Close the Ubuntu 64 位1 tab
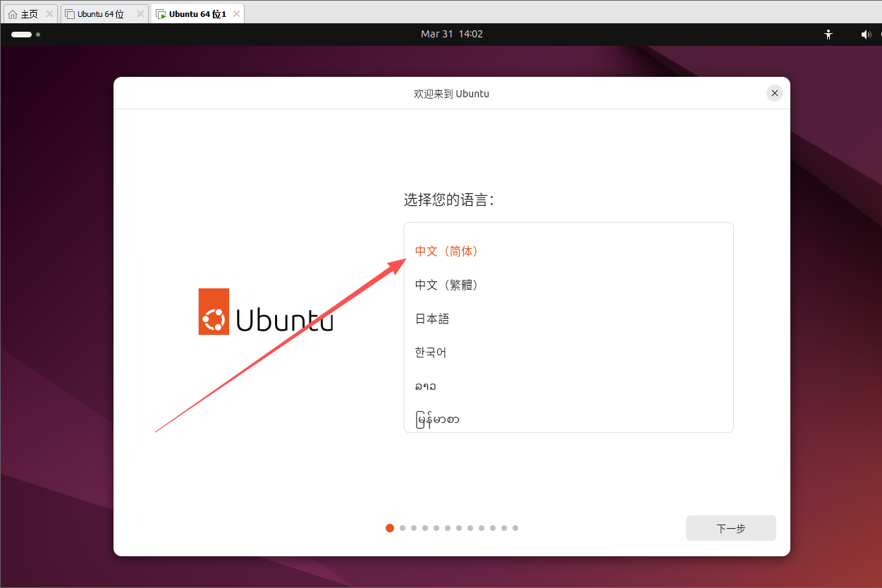The width and height of the screenshot is (882, 588). [x=236, y=13]
